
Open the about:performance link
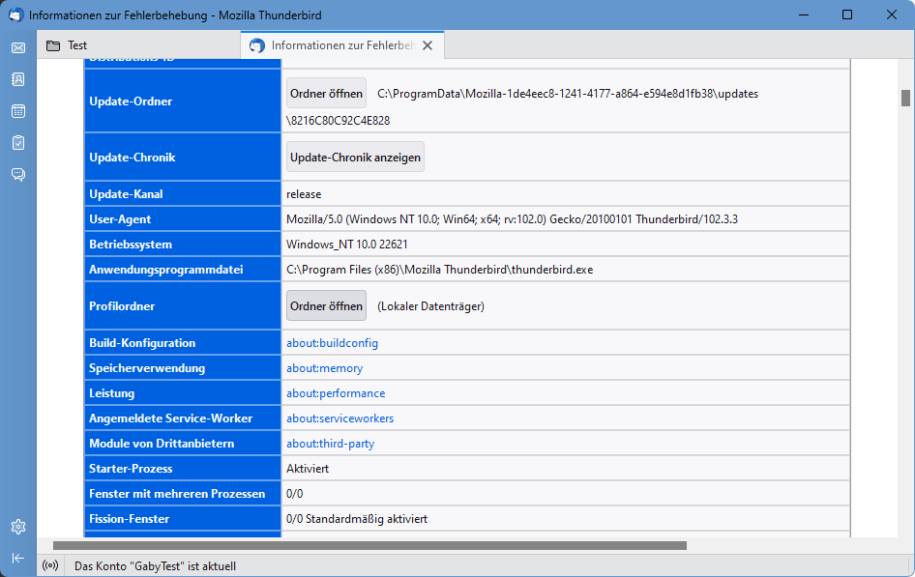pyautogui.click(x=338, y=392)
